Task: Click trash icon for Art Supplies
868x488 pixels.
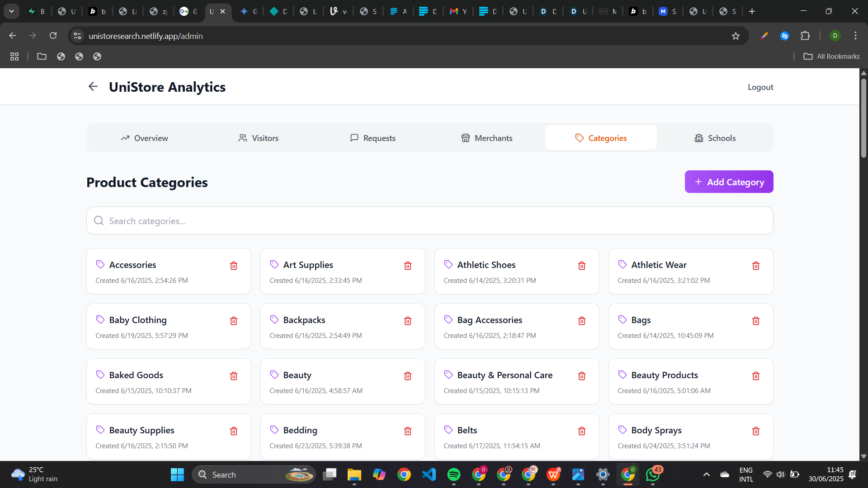Action: (x=408, y=266)
